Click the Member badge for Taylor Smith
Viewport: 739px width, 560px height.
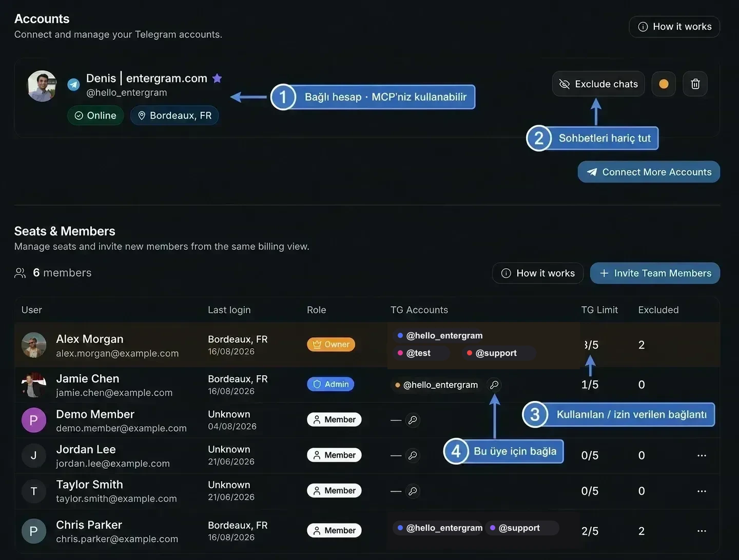(334, 491)
